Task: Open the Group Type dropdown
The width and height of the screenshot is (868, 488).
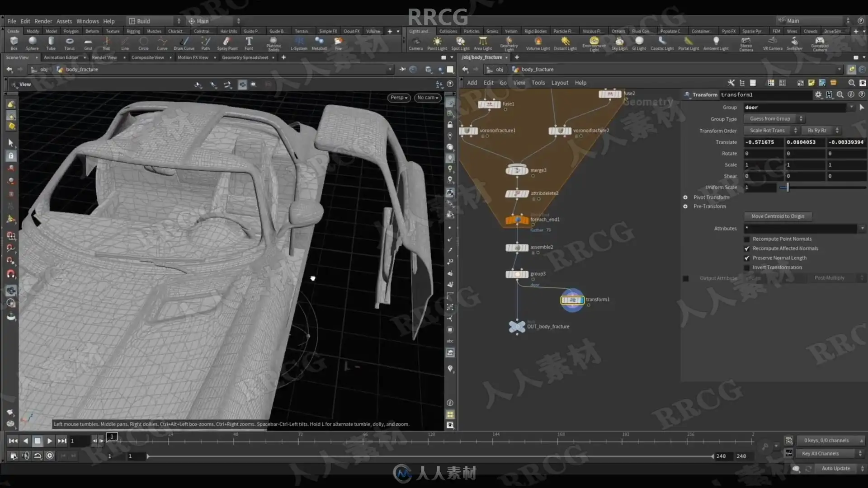Action: [x=774, y=119]
